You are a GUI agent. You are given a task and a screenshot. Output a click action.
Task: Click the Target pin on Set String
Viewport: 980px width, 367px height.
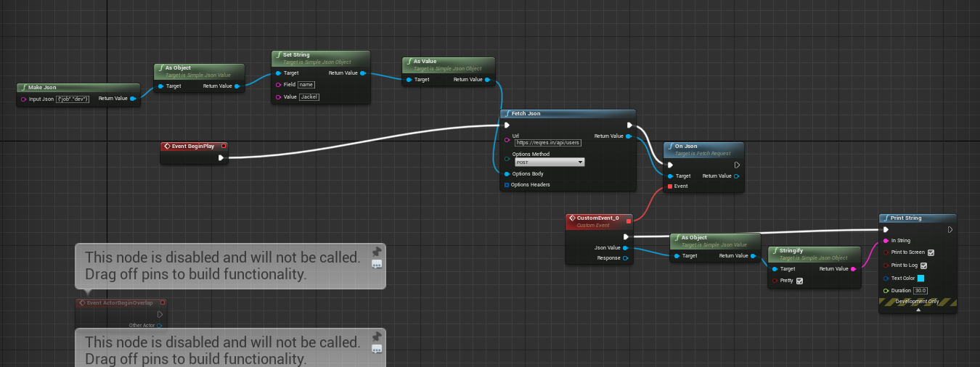click(278, 73)
